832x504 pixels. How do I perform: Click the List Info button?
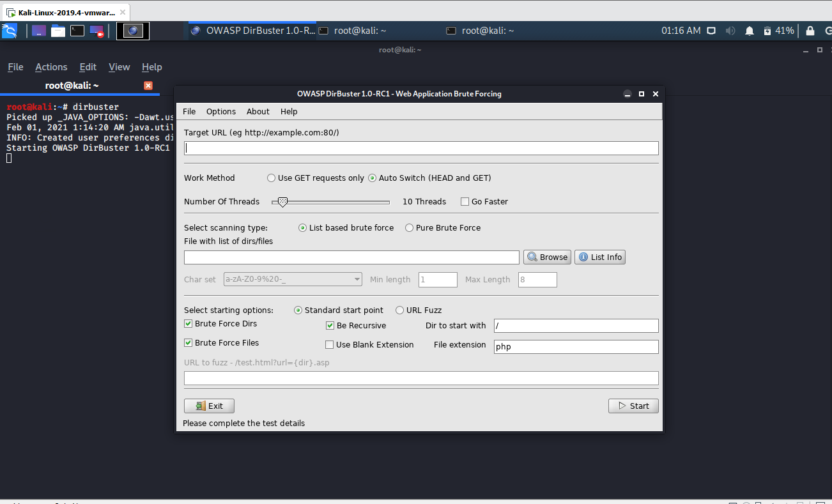tap(600, 257)
